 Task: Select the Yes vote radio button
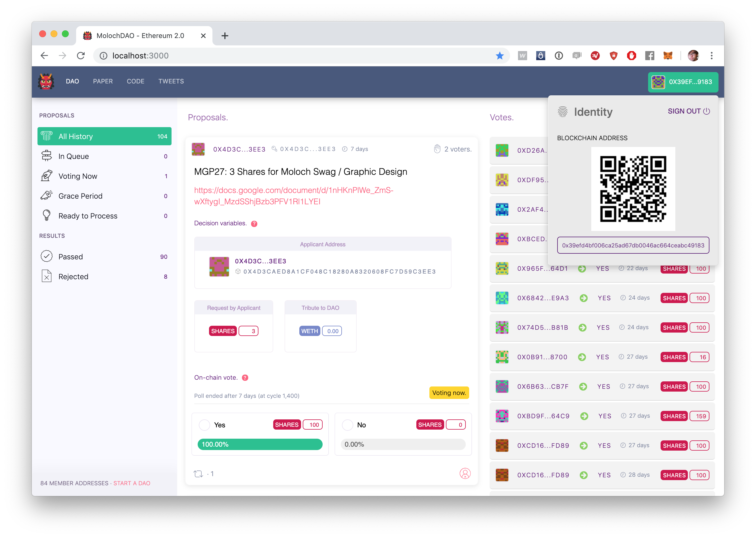pos(204,425)
